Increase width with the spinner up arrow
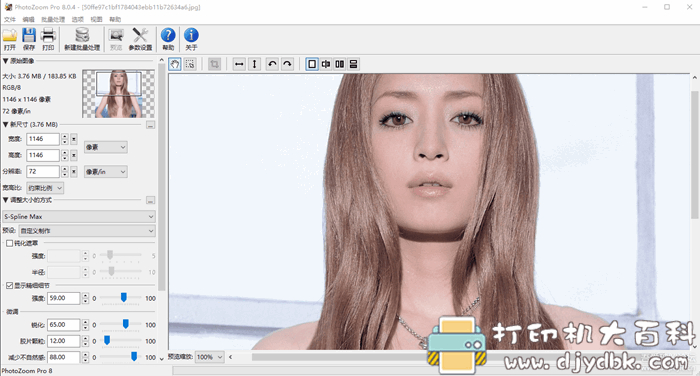The image size is (700, 376). (x=65, y=136)
